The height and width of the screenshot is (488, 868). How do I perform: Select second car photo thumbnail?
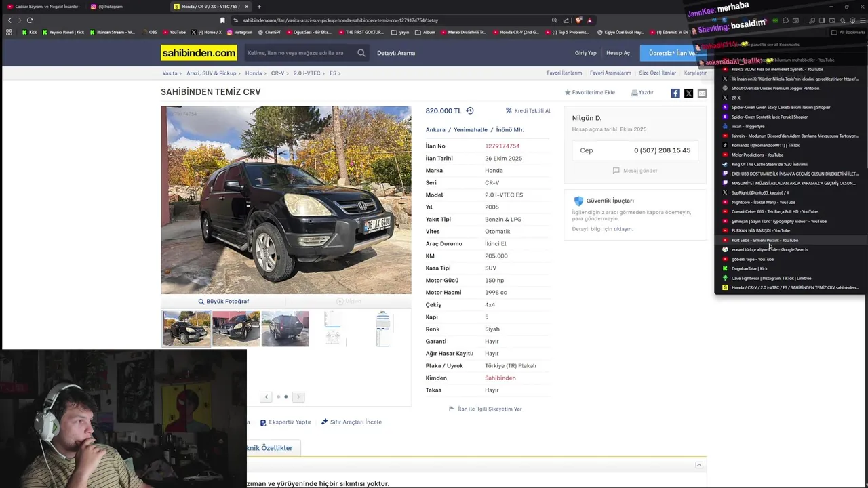(x=236, y=329)
